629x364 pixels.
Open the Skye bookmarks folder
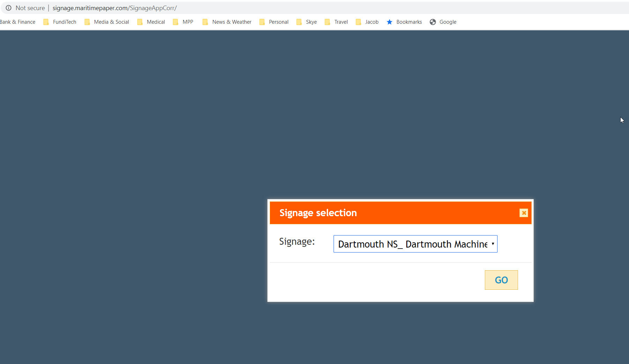pyautogui.click(x=307, y=22)
